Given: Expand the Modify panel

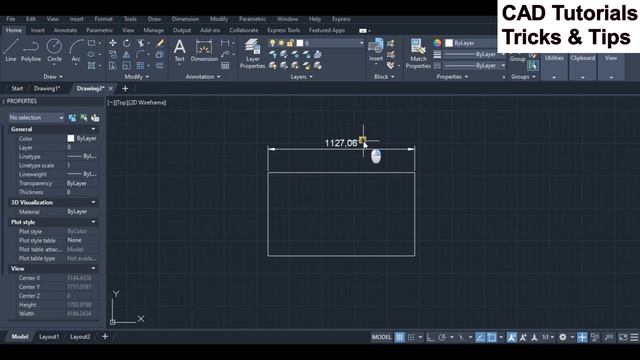Looking at the screenshot, I should coord(137,77).
